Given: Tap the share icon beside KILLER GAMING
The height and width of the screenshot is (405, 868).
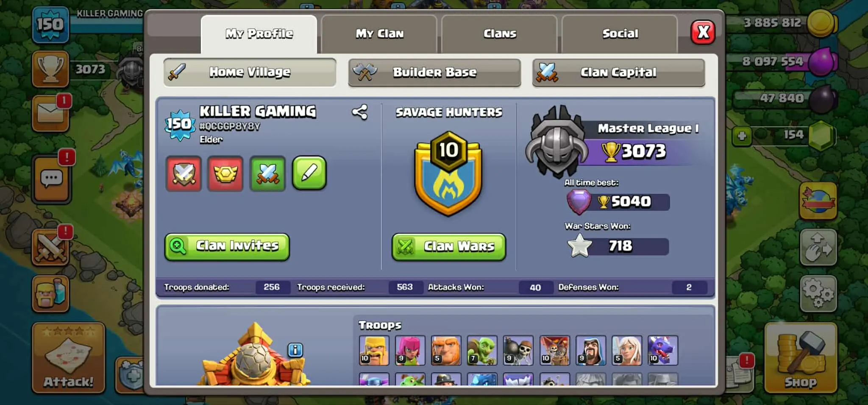Looking at the screenshot, I should click(359, 112).
